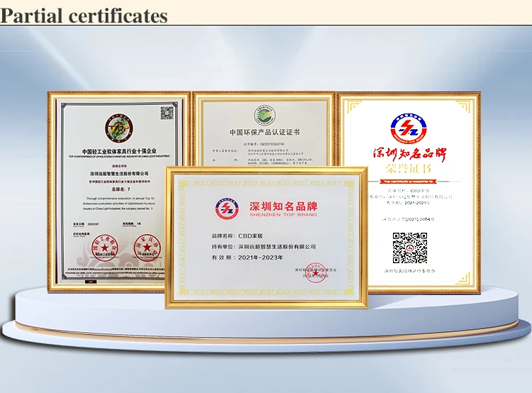
Task: Click the "持有单位" company name line
Action: point(264,246)
